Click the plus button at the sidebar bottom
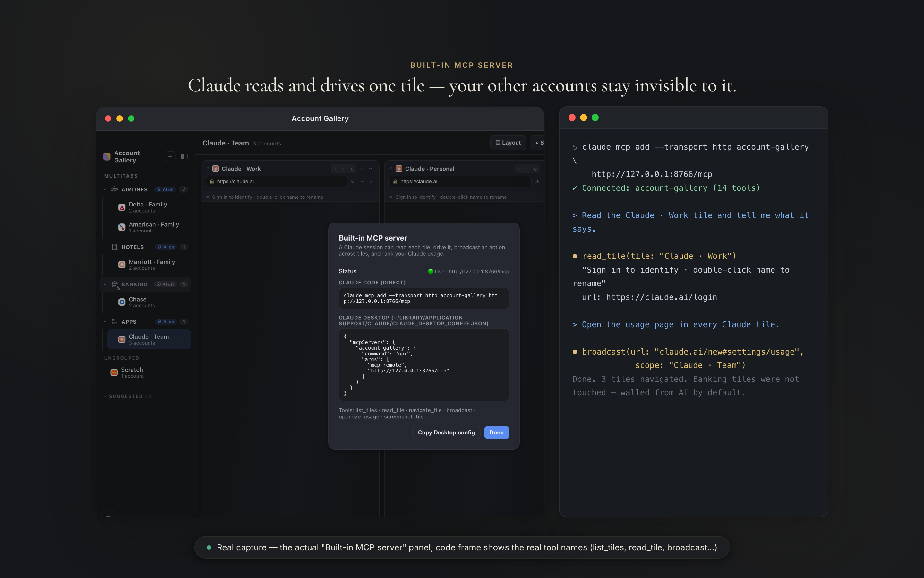The width and height of the screenshot is (924, 578). click(x=108, y=514)
